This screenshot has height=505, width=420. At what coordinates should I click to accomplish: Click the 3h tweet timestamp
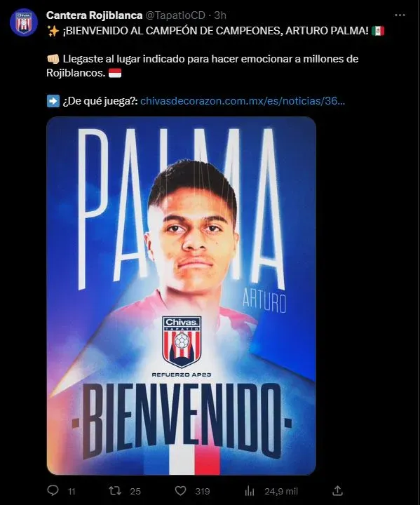(220, 15)
